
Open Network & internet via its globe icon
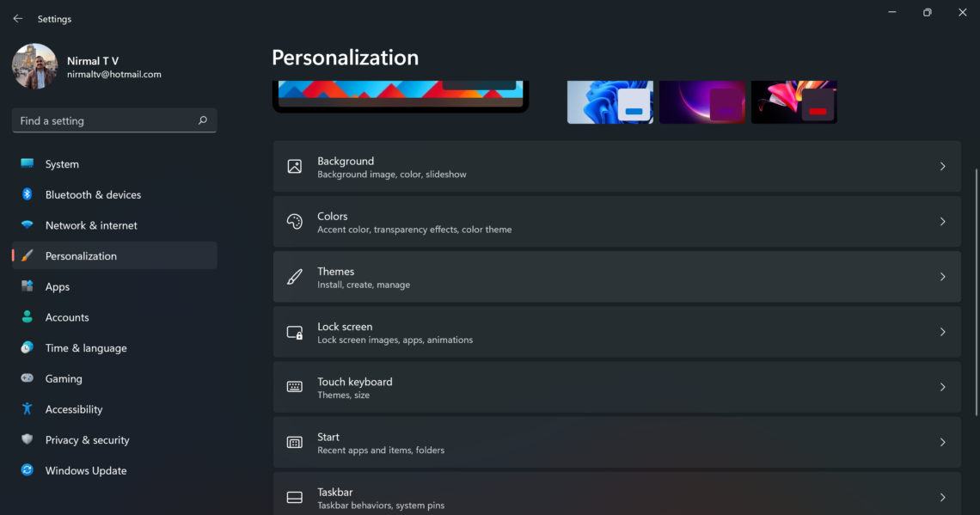(x=28, y=225)
